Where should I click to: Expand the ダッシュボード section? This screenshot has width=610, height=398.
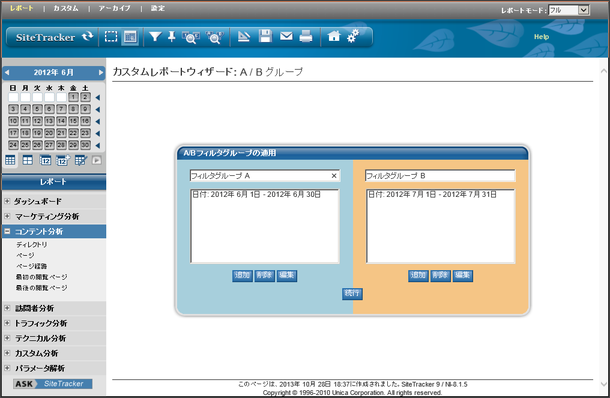pos(7,201)
